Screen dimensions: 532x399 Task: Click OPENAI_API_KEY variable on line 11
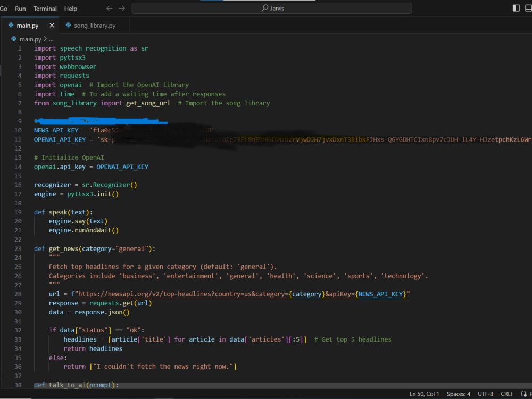click(x=60, y=139)
